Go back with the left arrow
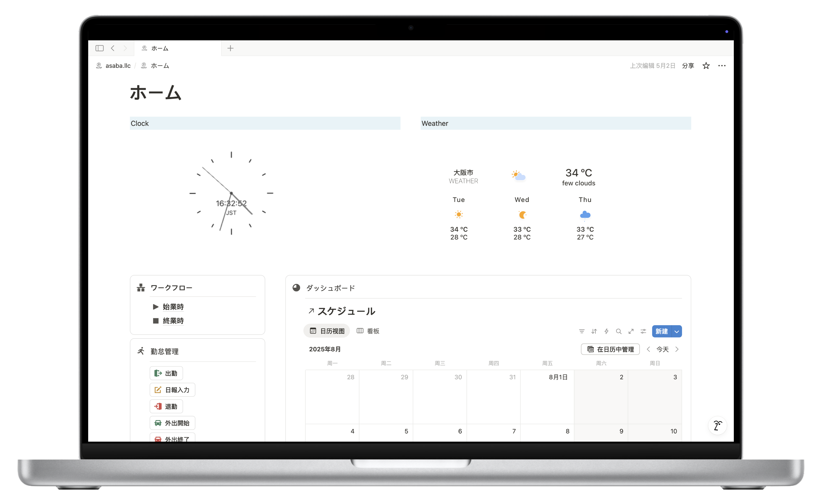 113,48
